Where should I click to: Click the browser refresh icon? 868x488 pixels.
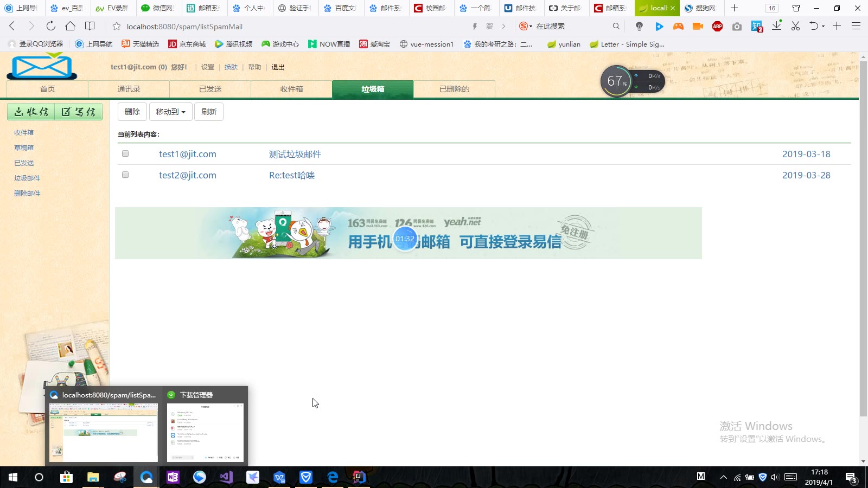(50, 26)
